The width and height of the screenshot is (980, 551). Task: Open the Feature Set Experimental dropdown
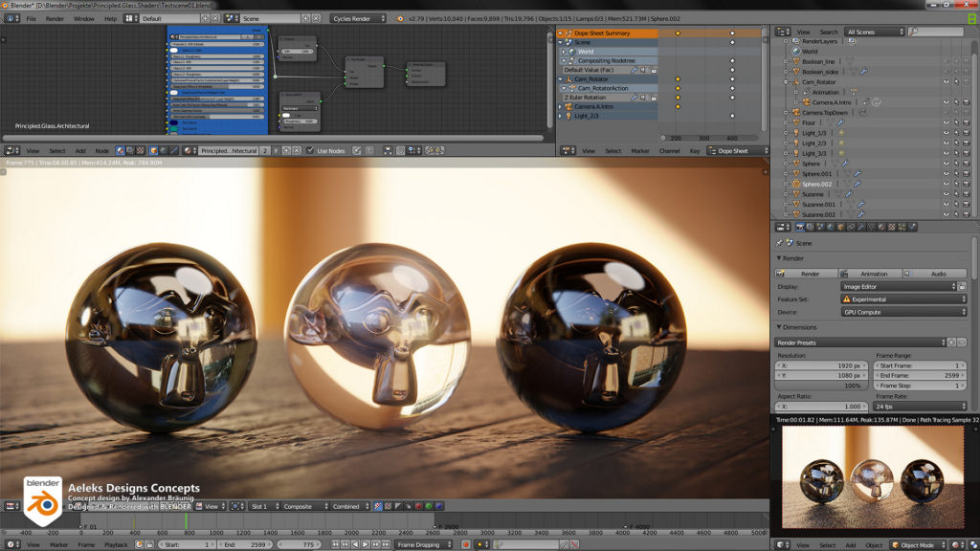coord(903,299)
